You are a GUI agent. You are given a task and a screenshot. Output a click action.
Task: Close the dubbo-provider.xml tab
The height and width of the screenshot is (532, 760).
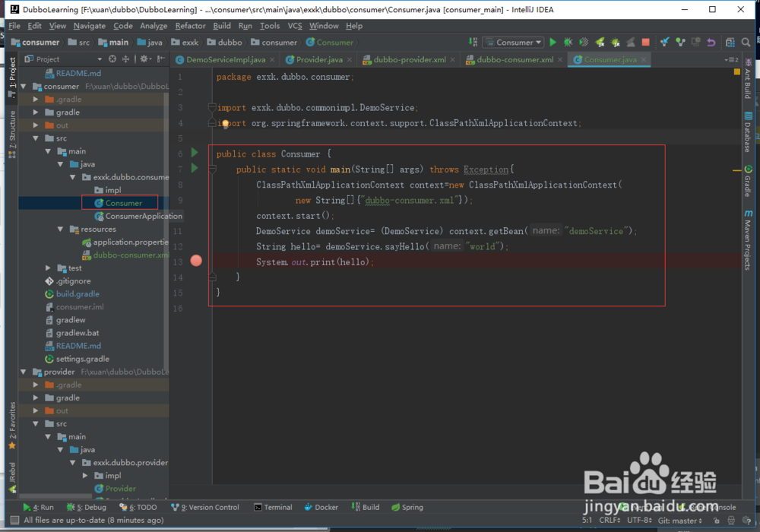pos(452,59)
